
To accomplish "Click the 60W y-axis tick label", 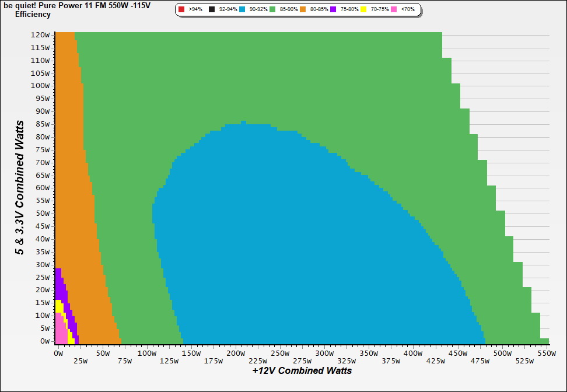I will coord(42,187).
